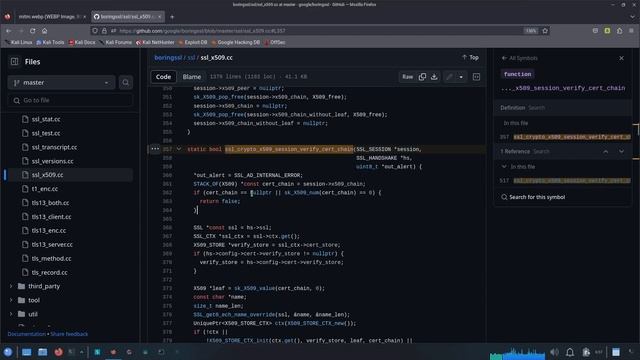The height and width of the screenshot is (360, 640).
Task: Close the symbols panel
Action: click(x=621, y=58)
